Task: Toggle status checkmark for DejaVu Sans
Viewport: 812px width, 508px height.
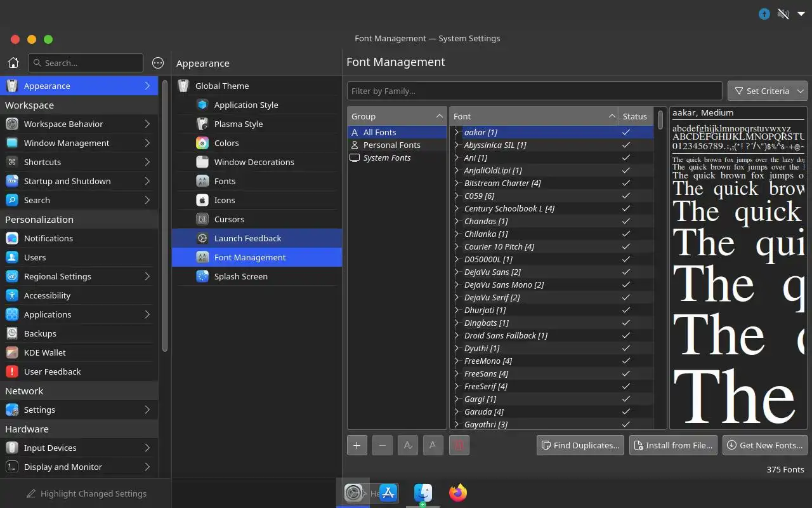Action: tap(626, 272)
